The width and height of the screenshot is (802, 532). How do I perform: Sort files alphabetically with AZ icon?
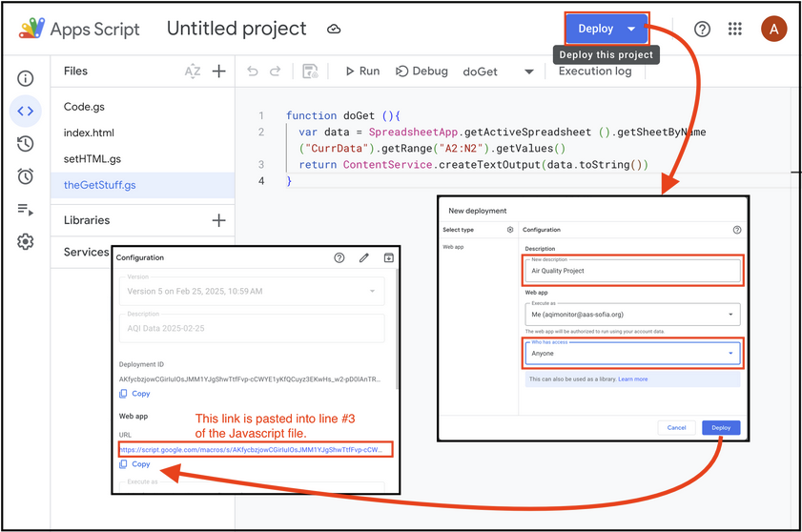[x=193, y=72]
